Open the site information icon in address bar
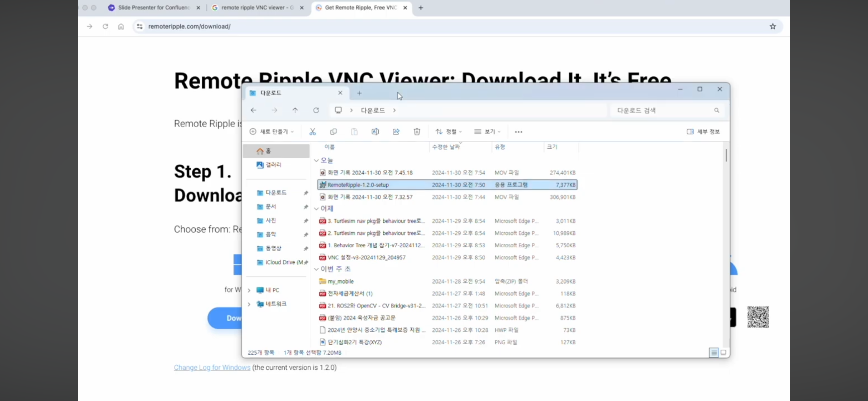The height and width of the screenshot is (401, 868). [140, 26]
